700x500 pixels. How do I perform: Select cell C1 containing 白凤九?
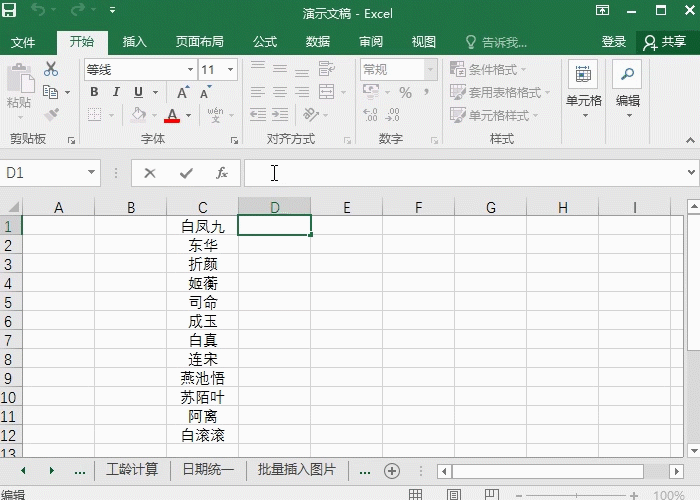(202, 226)
